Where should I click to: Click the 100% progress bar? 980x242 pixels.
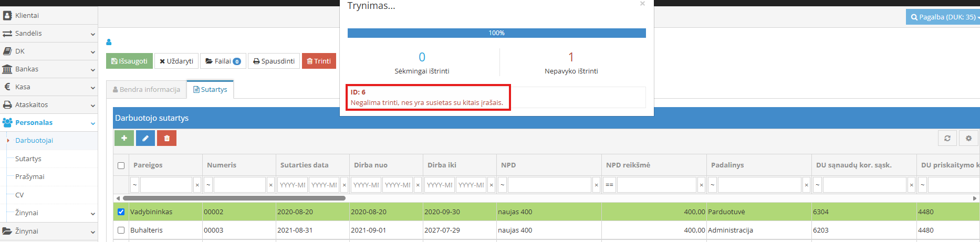497,33
